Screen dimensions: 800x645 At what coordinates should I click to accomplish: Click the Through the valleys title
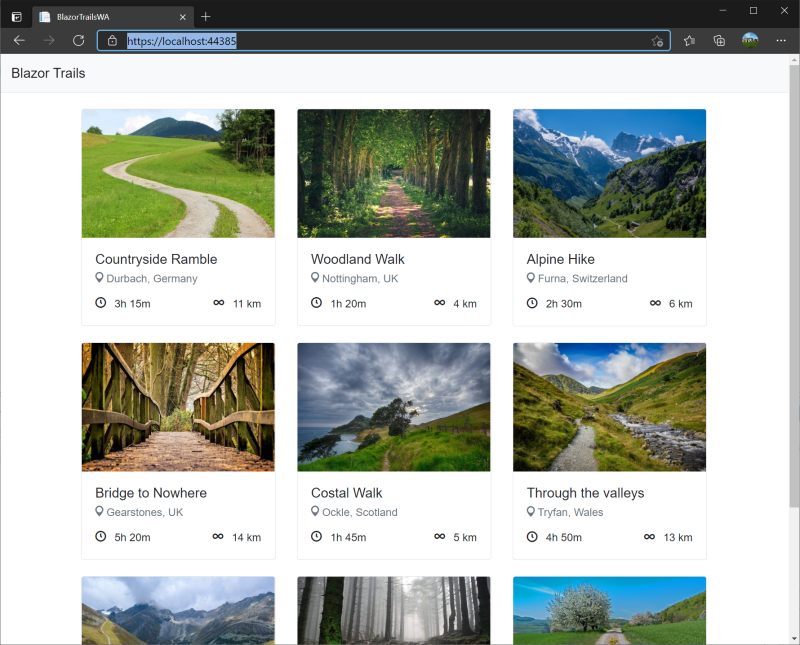[585, 493]
